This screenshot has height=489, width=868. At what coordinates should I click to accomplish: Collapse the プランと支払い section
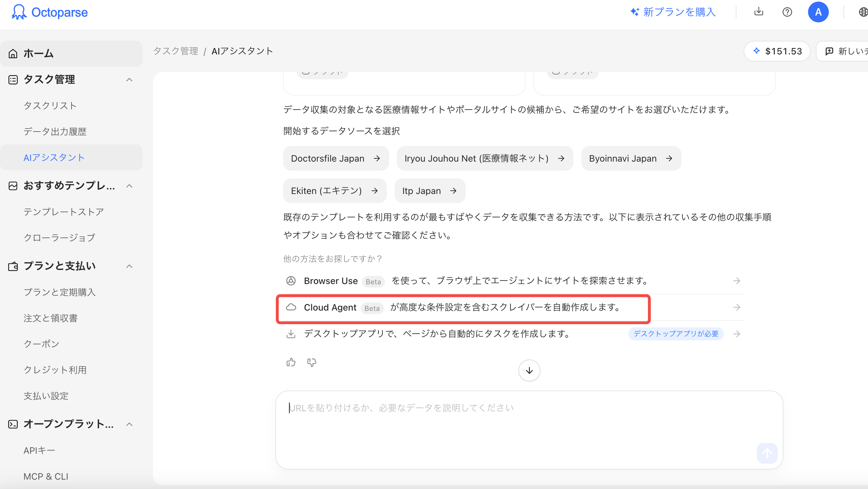pos(129,267)
